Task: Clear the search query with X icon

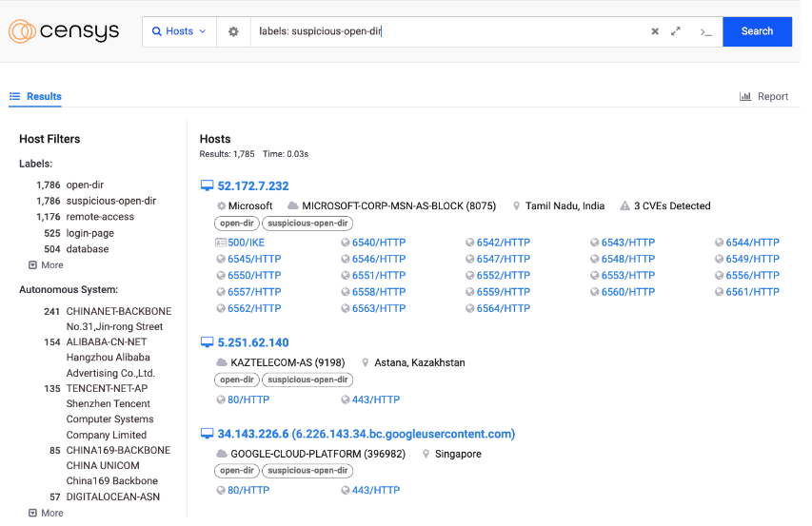Action: pyautogui.click(x=655, y=31)
